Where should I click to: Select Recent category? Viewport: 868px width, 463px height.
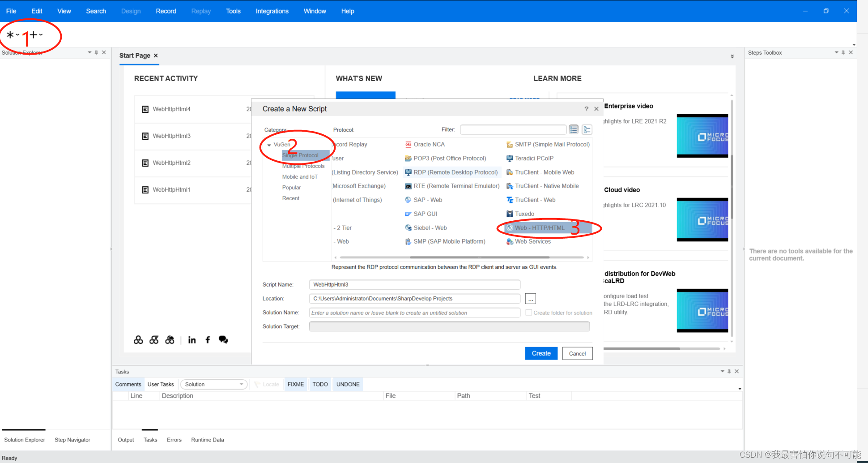tap(291, 198)
